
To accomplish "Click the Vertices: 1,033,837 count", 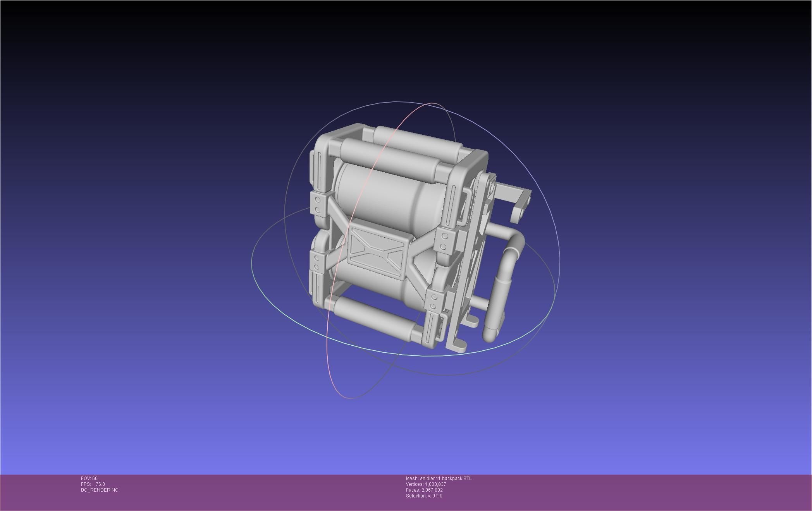I will coord(426,484).
